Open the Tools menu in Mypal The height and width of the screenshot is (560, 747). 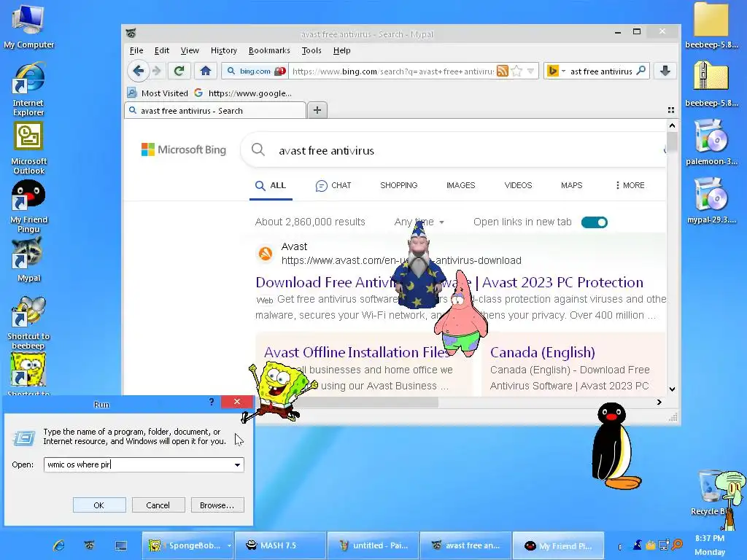click(x=311, y=50)
